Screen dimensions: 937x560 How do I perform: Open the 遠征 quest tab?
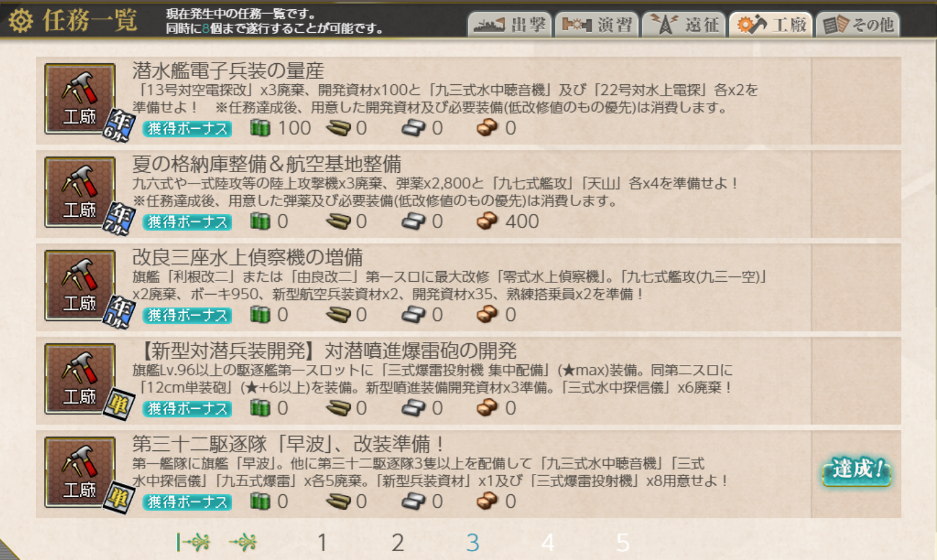pos(684,25)
